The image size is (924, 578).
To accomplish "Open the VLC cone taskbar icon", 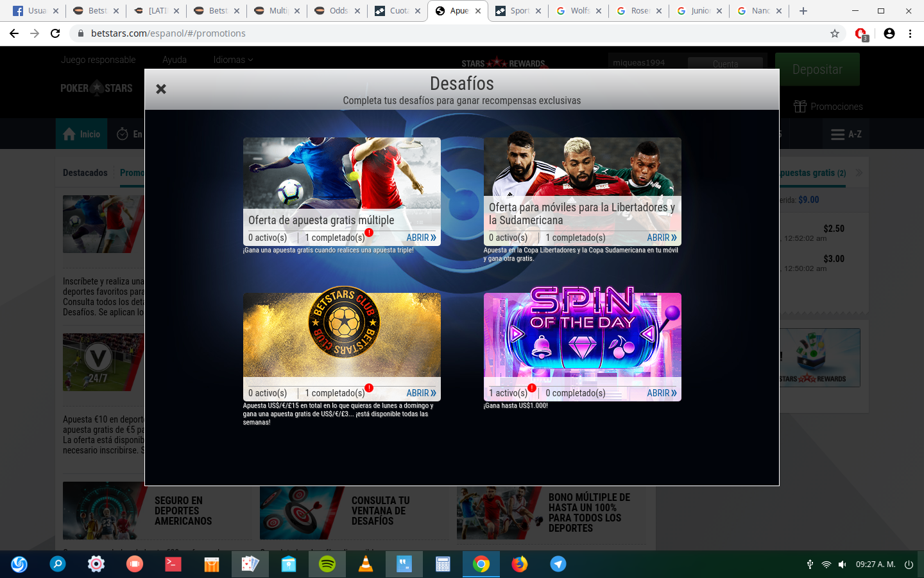I will pyautogui.click(x=366, y=564).
